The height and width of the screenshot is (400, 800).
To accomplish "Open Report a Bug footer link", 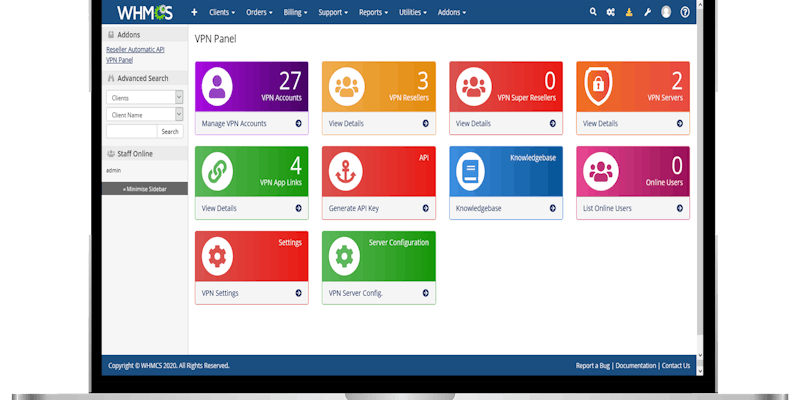I will (x=593, y=365).
